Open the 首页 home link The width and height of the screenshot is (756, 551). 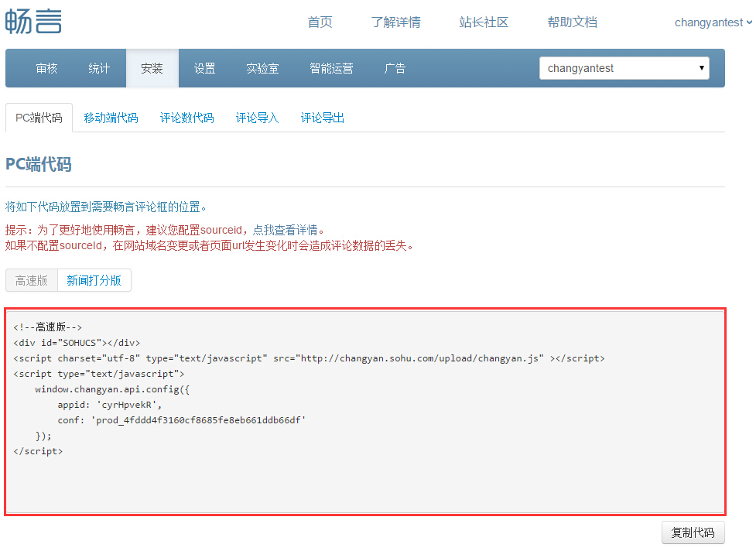pyautogui.click(x=320, y=22)
